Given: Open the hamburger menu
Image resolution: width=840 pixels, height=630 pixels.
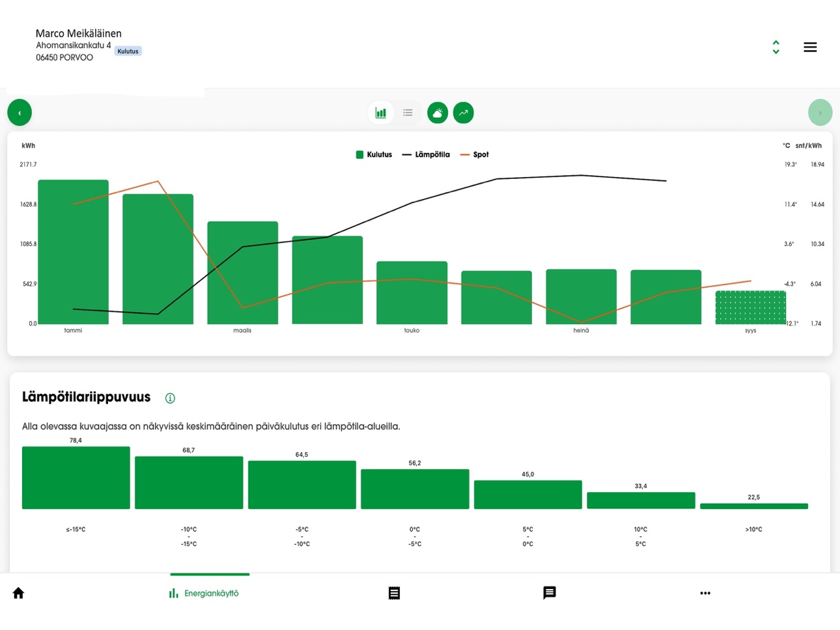Looking at the screenshot, I should (810, 47).
